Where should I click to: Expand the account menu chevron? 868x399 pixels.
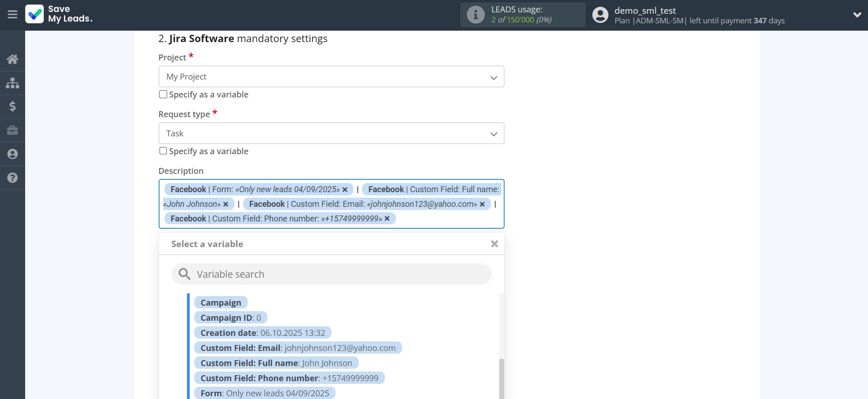point(857,15)
